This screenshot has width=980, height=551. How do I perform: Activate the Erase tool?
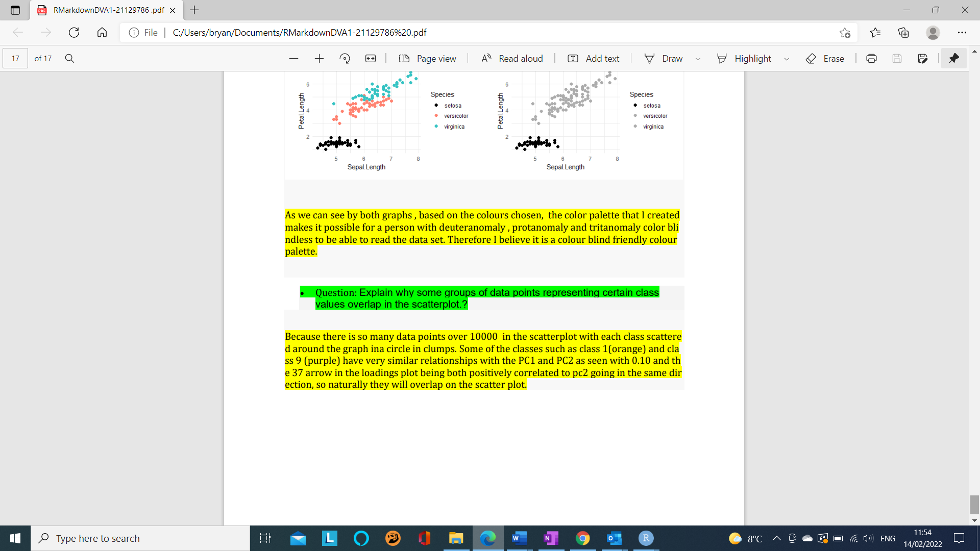click(825, 58)
